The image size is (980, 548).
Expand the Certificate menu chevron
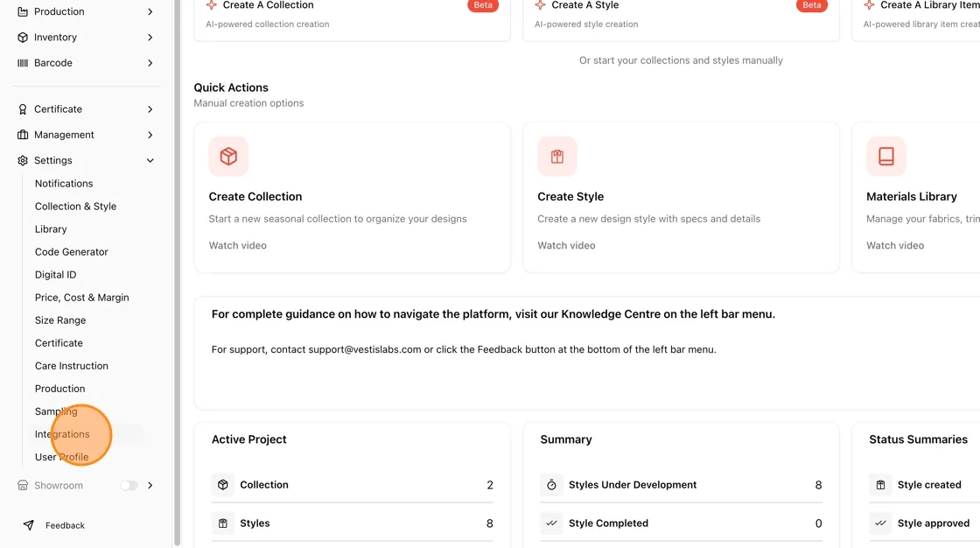tap(150, 109)
